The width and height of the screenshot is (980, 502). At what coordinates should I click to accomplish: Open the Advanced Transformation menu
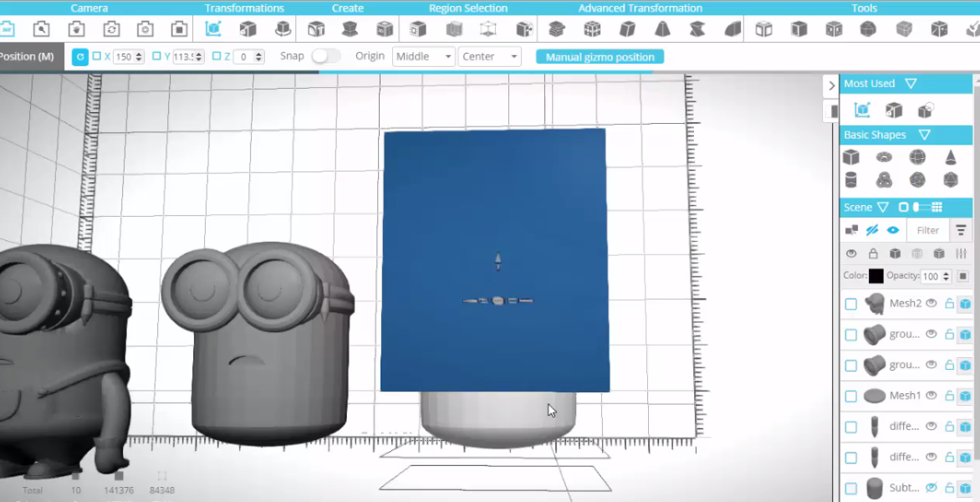point(640,8)
